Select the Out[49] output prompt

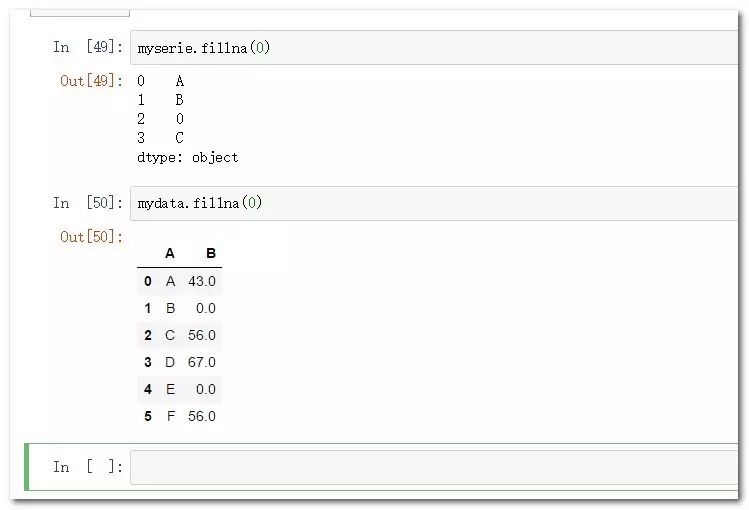coord(91,81)
